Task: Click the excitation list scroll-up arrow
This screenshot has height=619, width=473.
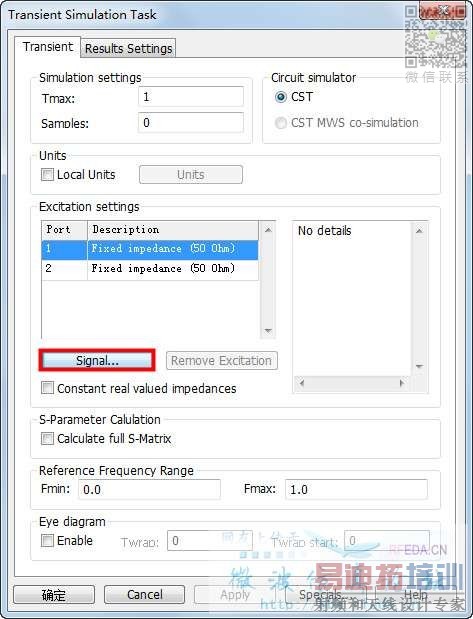Action: [x=268, y=229]
